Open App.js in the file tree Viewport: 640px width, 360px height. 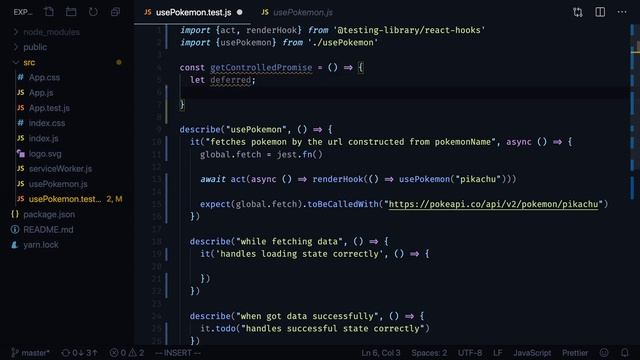click(41, 93)
